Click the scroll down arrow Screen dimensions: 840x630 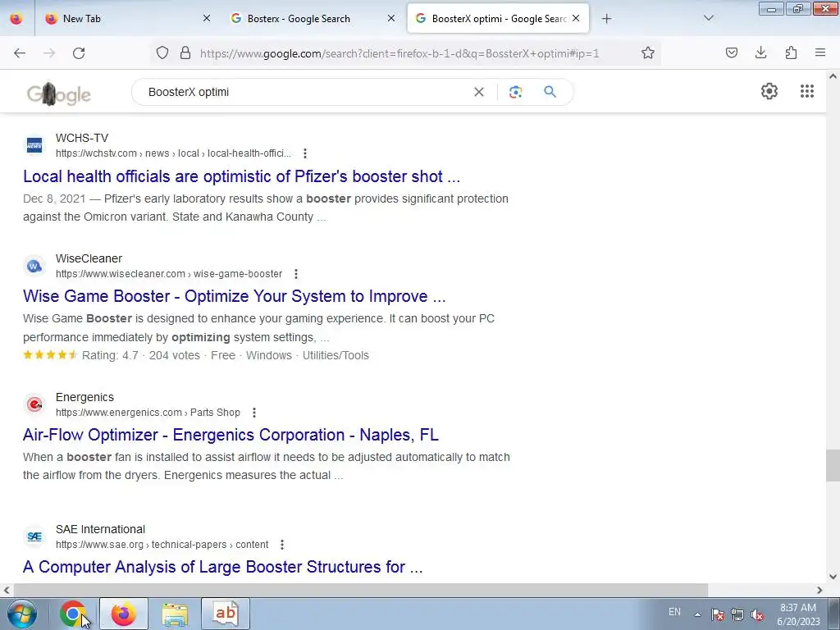pyautogui.click(x=833, y=577)
